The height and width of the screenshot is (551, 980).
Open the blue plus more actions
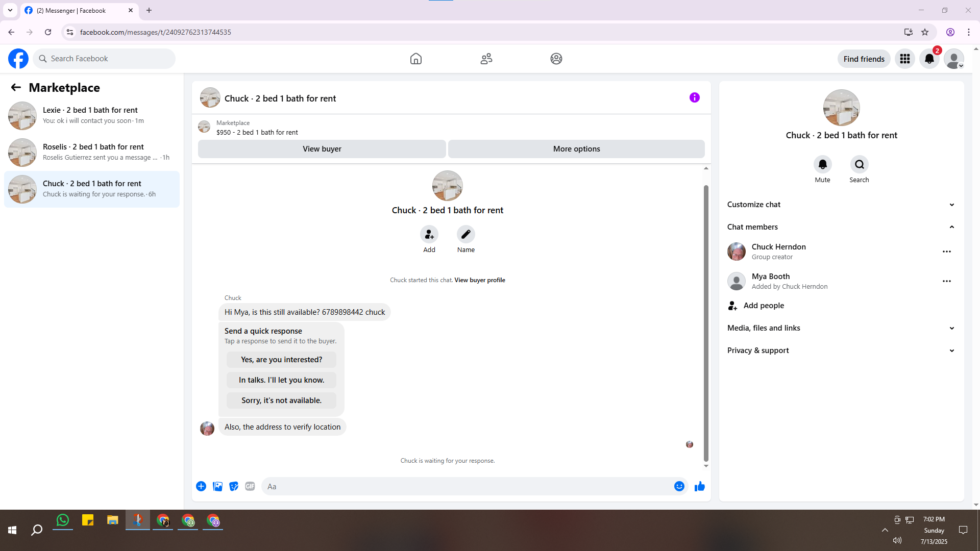201,486
